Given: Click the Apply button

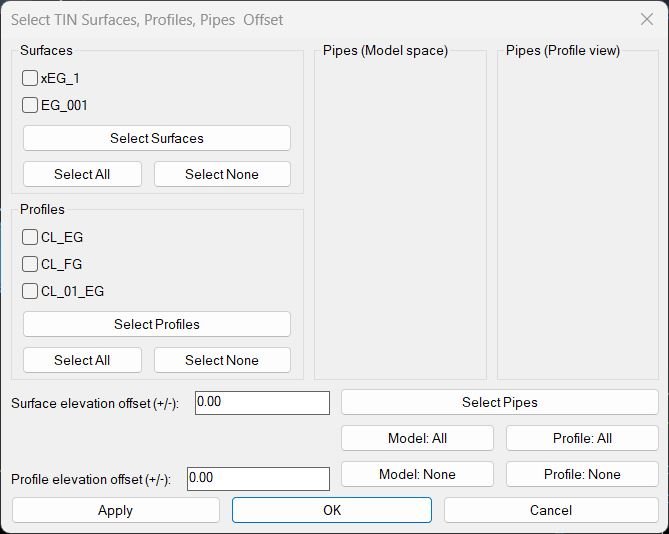Looking at the screenshot, I should [116, 510].
